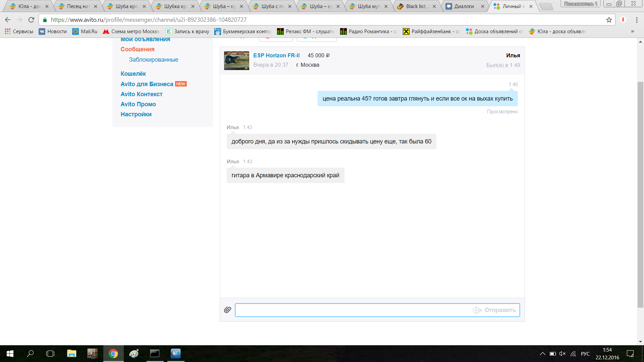Switch to the Black list browser tab

pyautogui.click(x=416, y=6)
